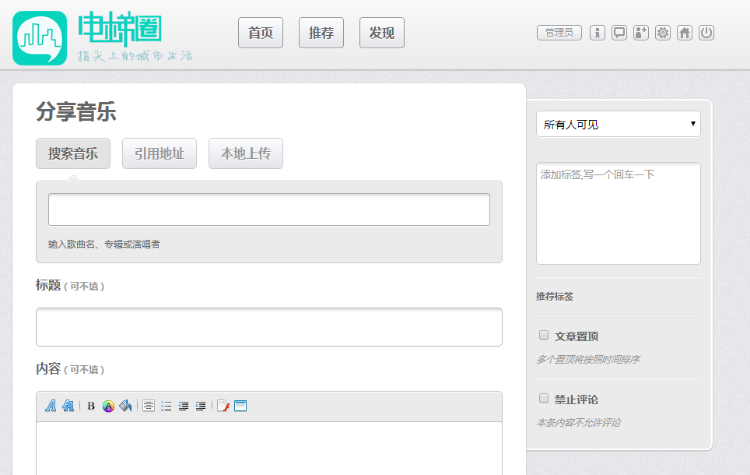Open the settings gear icon

tap(662, 33)
